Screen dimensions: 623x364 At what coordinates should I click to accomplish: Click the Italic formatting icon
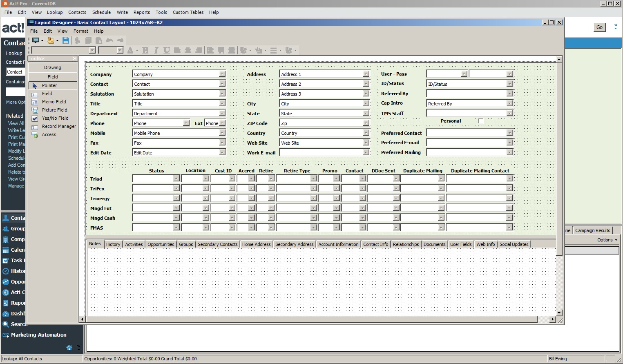pos(156,50)
